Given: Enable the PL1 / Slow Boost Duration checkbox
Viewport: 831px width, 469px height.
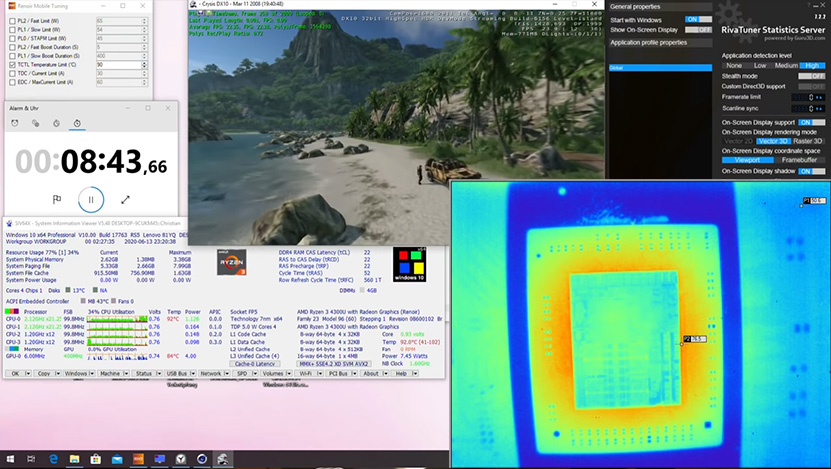Looking at the screenshot, I should (x=12, y=56).
